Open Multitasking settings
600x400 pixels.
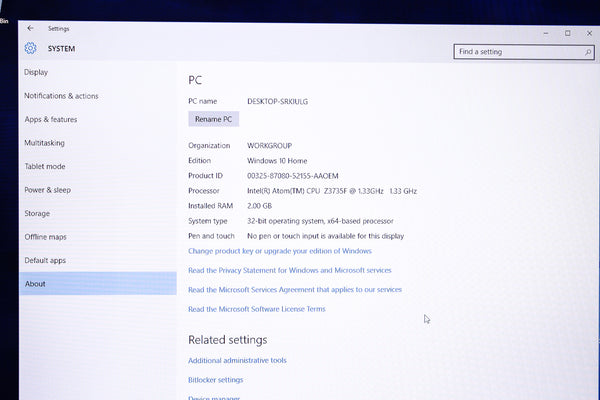coord(44,143)
